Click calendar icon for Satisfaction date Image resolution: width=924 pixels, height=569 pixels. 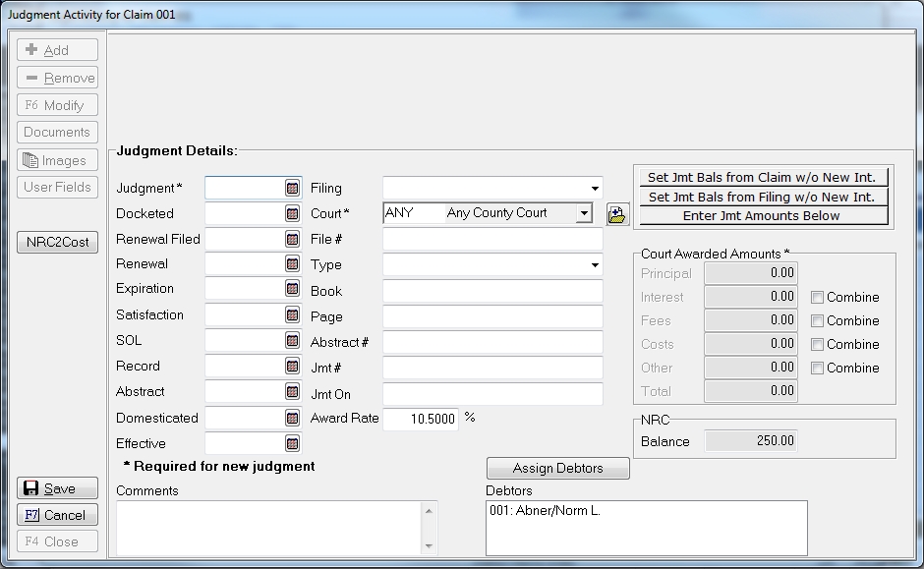pyautogui.click(x=292, y=315)
